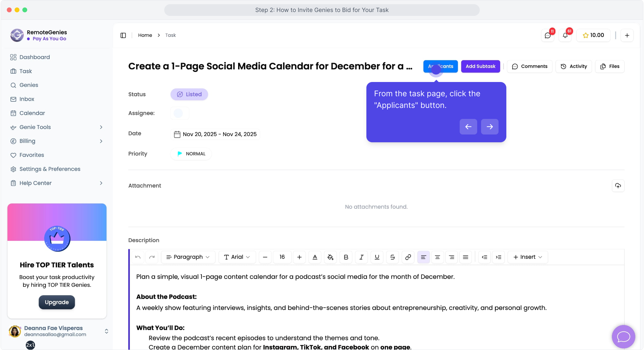This screenshot has height=350, width=644.
Task: Toggle strikethrough formatting
Action: (x=393, y=257)
